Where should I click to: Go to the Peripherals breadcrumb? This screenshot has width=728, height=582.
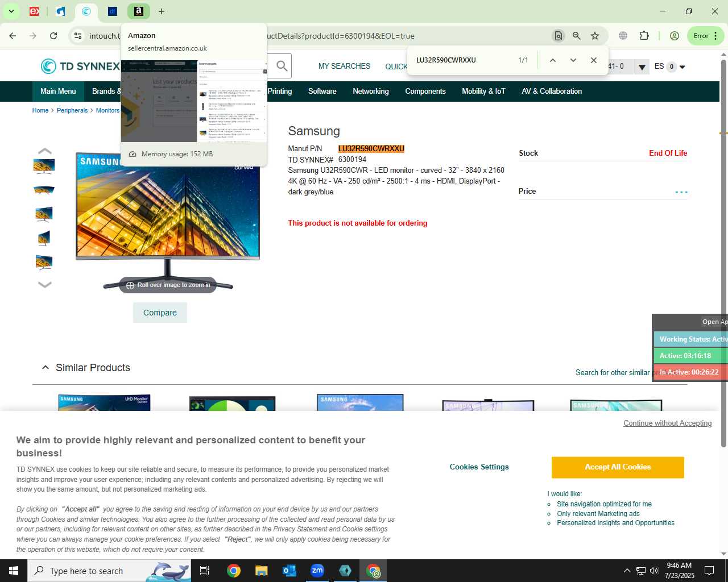pyautogui.click(x=72, y=110)
